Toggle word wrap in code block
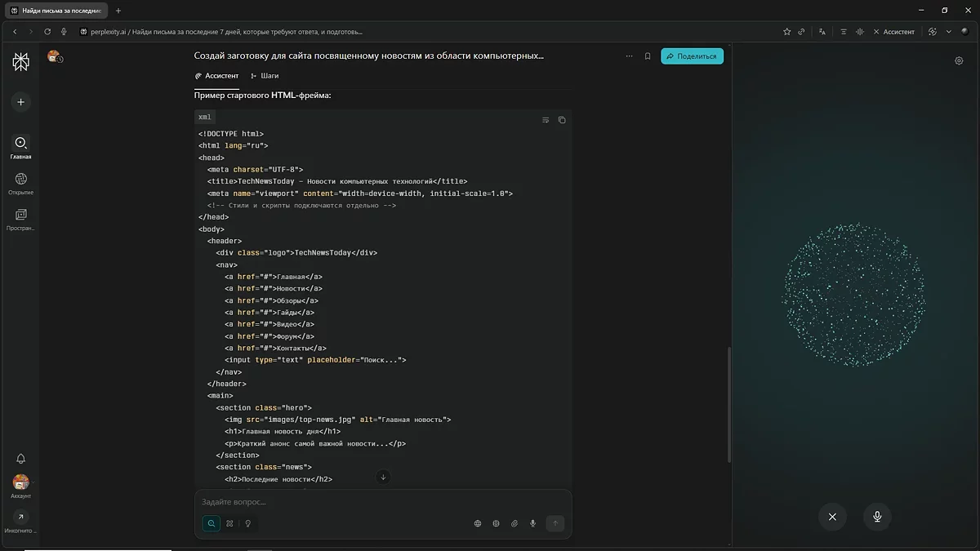The image size is (980, 551). (546, 120)
